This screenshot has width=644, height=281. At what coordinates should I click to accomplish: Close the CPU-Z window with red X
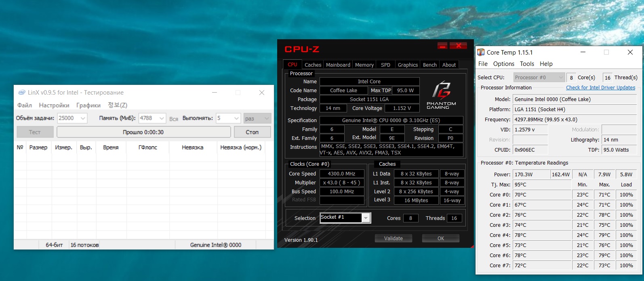(x=459, y=45)
